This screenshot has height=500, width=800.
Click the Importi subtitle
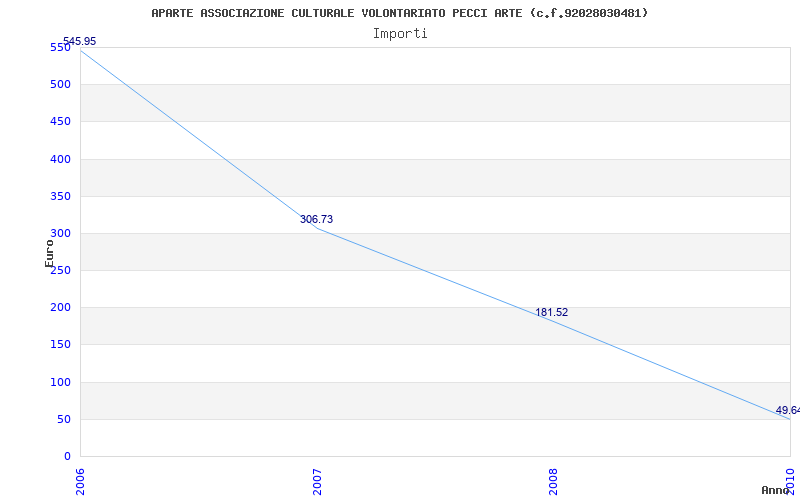pos(400,34)
